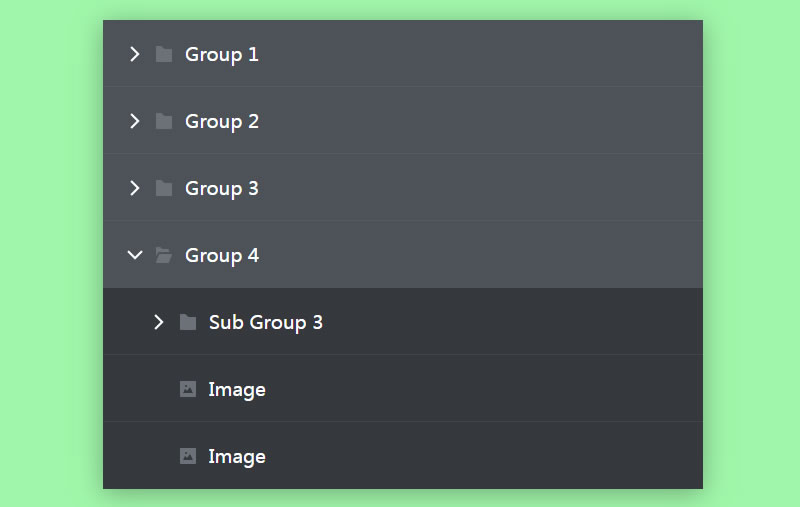
Task: Select the Group 2 label
Action: [222, 121]
